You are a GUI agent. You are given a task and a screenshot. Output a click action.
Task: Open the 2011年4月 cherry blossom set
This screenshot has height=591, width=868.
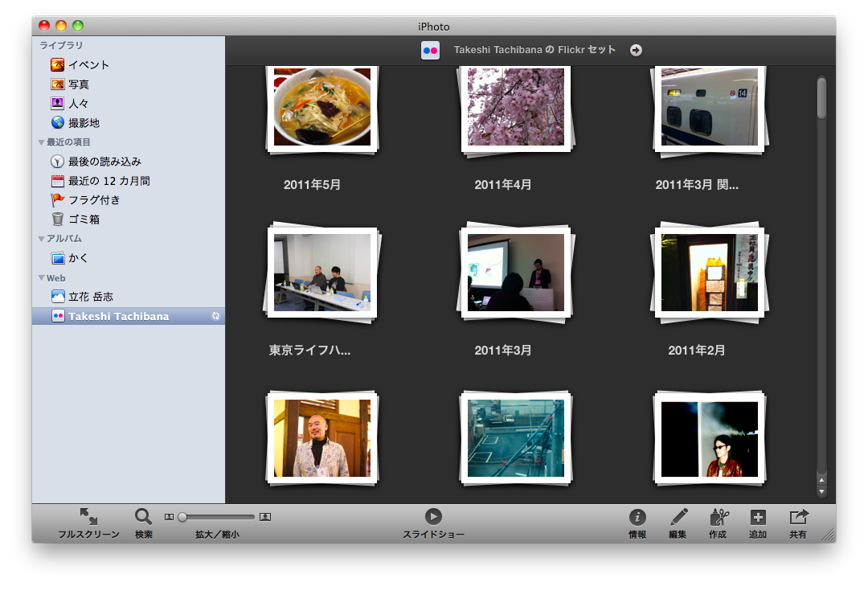click(515, 109)
